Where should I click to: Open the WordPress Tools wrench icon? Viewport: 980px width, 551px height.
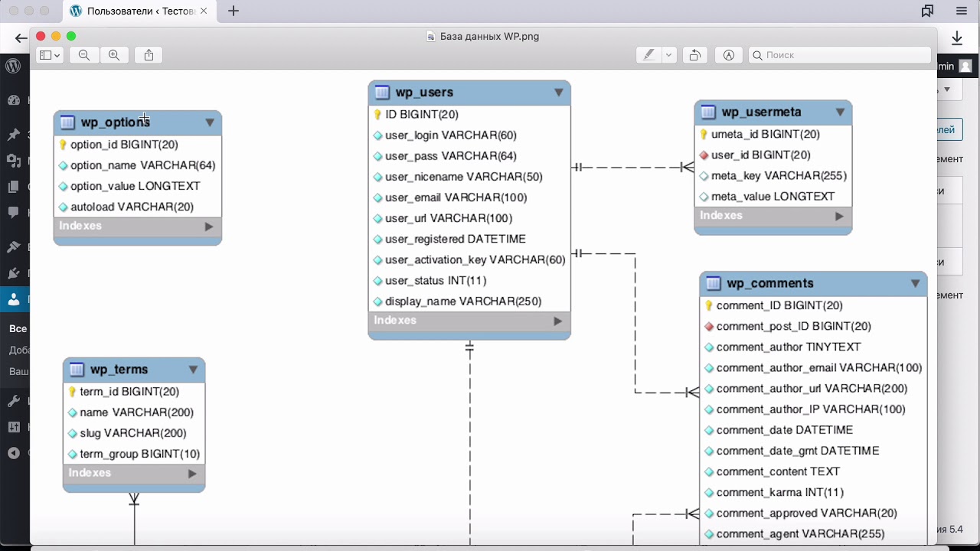14,401
